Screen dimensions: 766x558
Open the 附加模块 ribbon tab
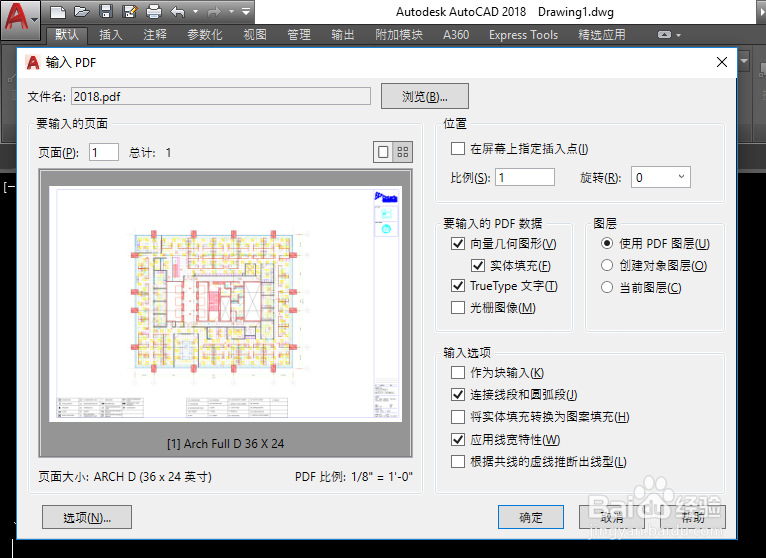click(399, 35)
